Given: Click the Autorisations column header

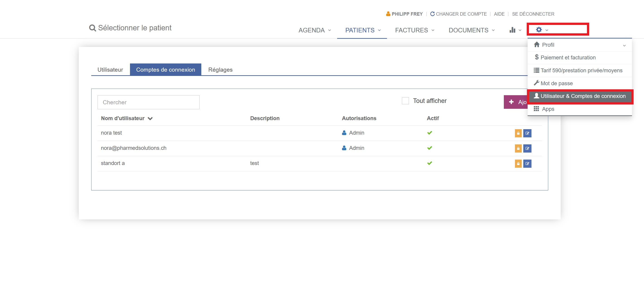Looking at the screenshot, I should pos(359,118).
